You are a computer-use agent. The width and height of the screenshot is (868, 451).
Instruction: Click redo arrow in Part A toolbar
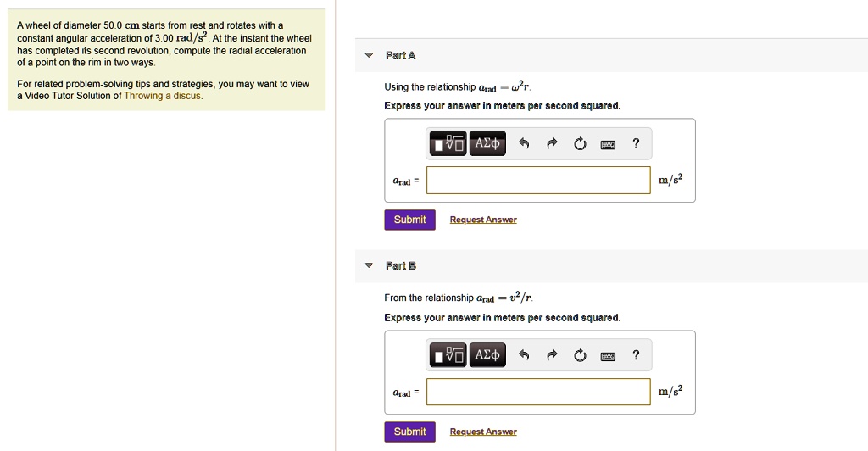[552, 144]
